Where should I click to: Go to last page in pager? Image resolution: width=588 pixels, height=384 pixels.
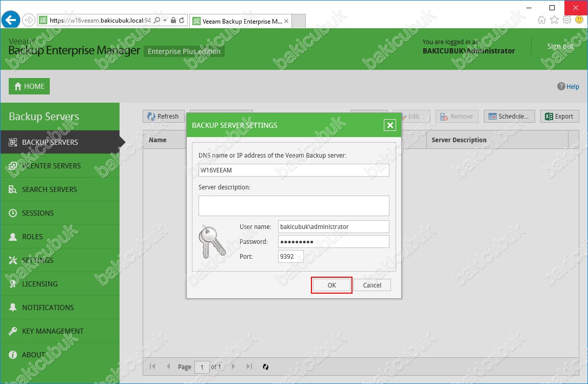[x=249, y=367]
